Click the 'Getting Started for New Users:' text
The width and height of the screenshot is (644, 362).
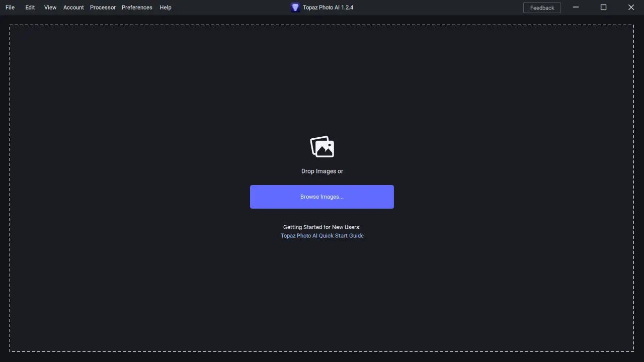point(322,227)
